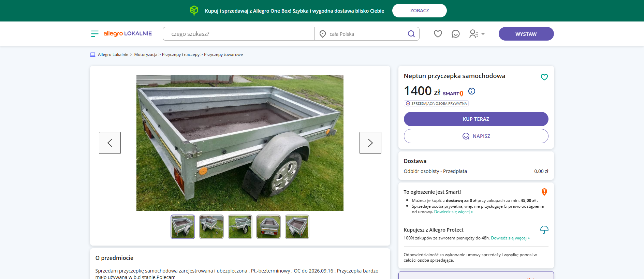This screenshot has height=279, width=644.
Task: Open messages via the chat bubble icon
Action: [455, 34]
